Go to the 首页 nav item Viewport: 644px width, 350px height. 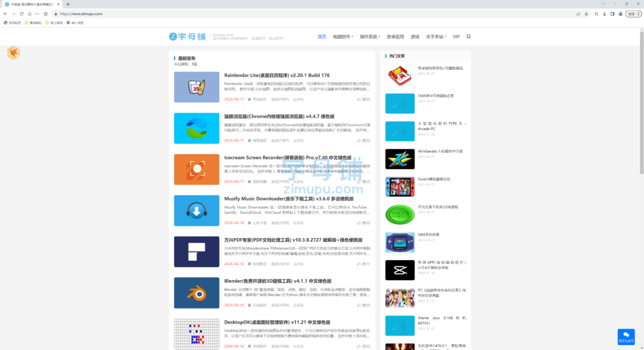click(321, 36)
